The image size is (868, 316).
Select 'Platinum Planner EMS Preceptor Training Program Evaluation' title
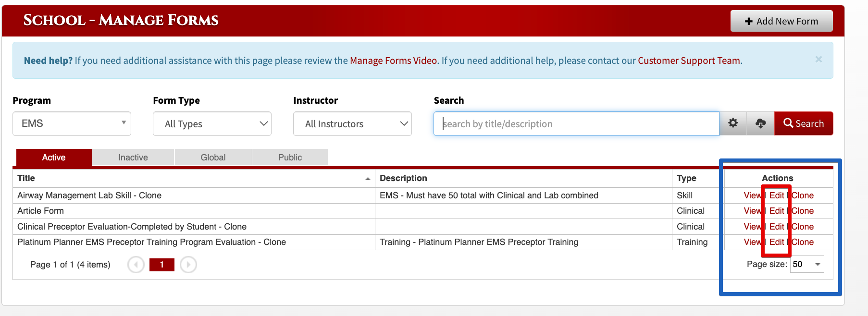coord(151,242)
